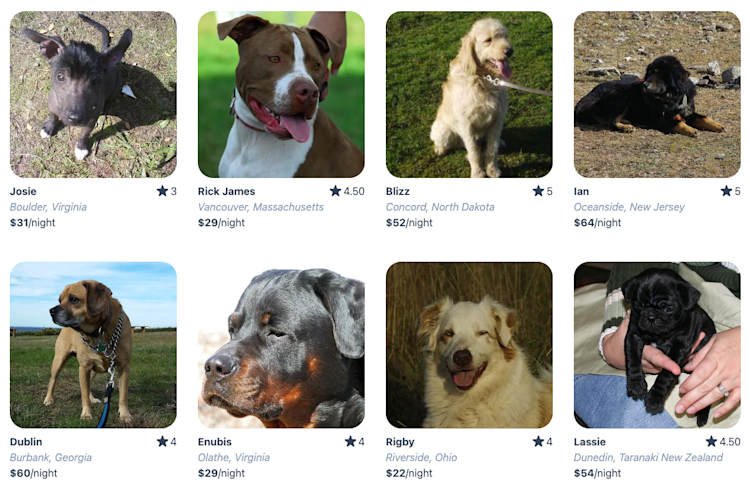The width and height of the screenshot is (750, 486).
Task: Click the Rick James listing name
Action: (226, 191)
